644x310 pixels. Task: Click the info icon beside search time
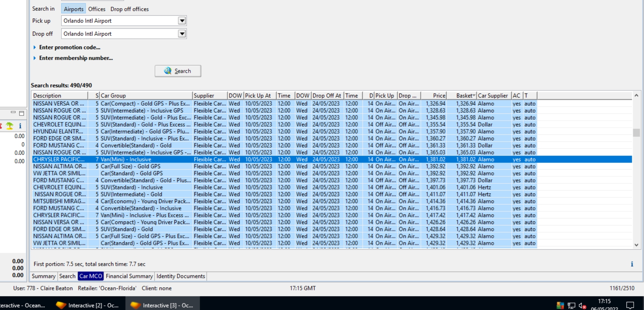tap(632, 264)
